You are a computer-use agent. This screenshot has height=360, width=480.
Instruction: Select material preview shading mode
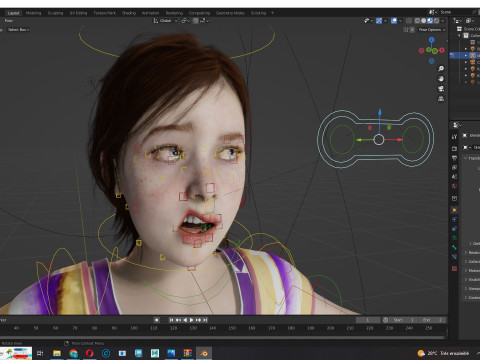tap(430, 21)
